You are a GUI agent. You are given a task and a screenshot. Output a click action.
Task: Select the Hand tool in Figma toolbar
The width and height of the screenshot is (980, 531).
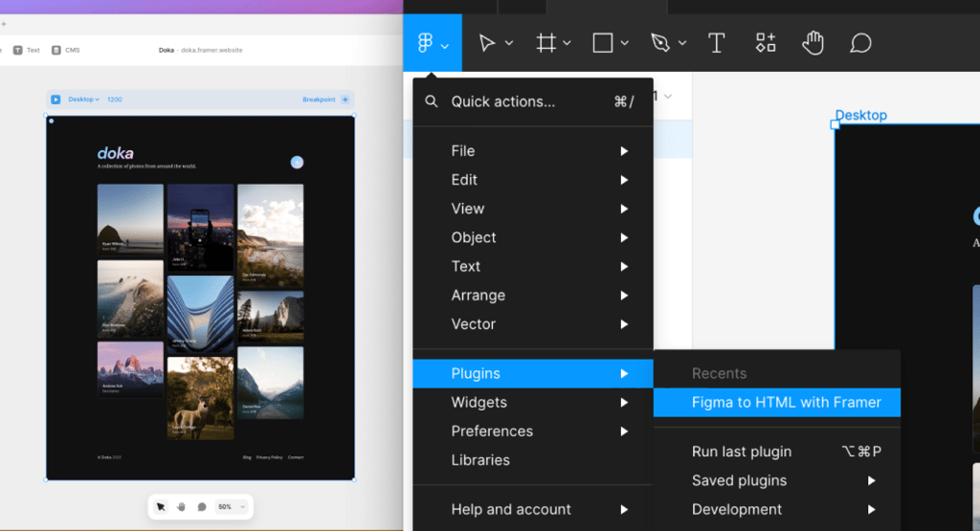tap(813, 43)
